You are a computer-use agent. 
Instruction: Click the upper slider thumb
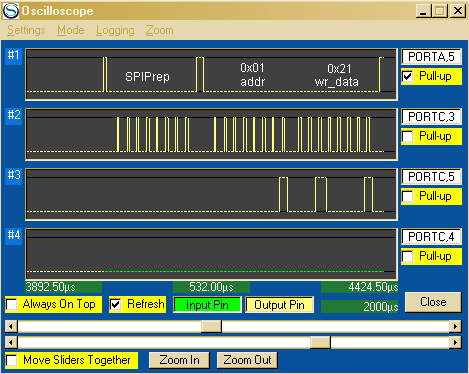click(211, 326)
